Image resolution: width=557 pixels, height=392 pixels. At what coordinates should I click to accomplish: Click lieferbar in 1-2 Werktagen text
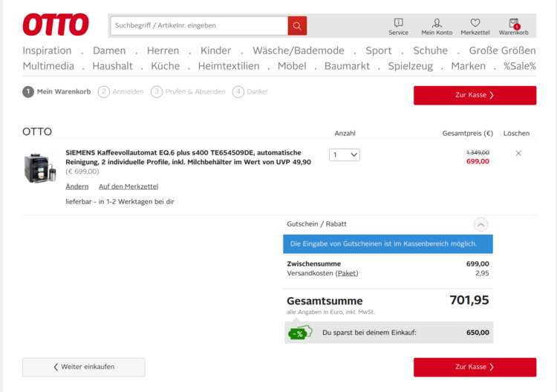tap(120, 202)
